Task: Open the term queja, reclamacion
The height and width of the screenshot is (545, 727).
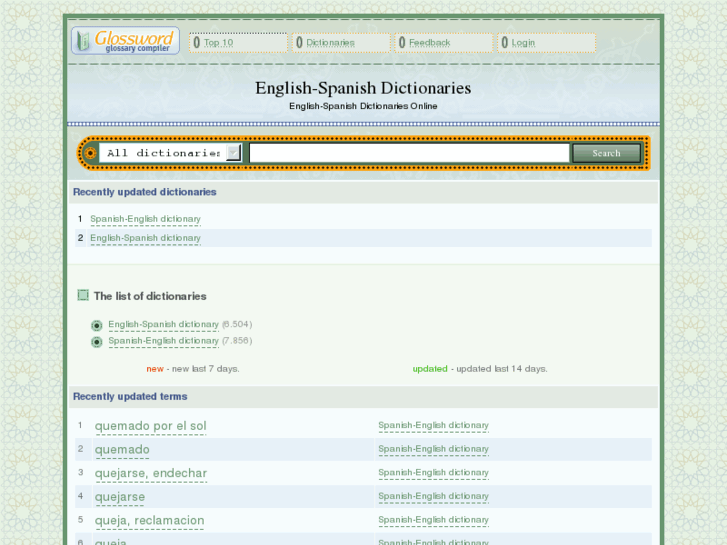Action: point(149,521)
